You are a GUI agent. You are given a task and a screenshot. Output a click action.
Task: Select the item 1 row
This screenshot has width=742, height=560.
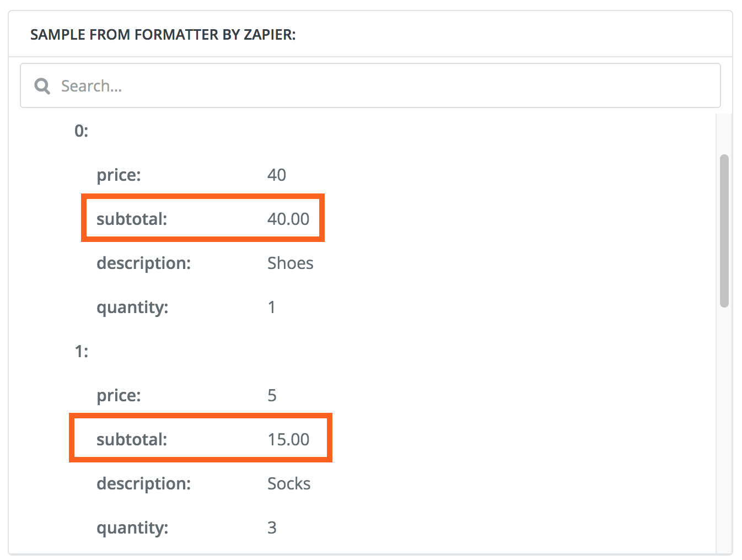pyautogui.click(x=82, y=351)
